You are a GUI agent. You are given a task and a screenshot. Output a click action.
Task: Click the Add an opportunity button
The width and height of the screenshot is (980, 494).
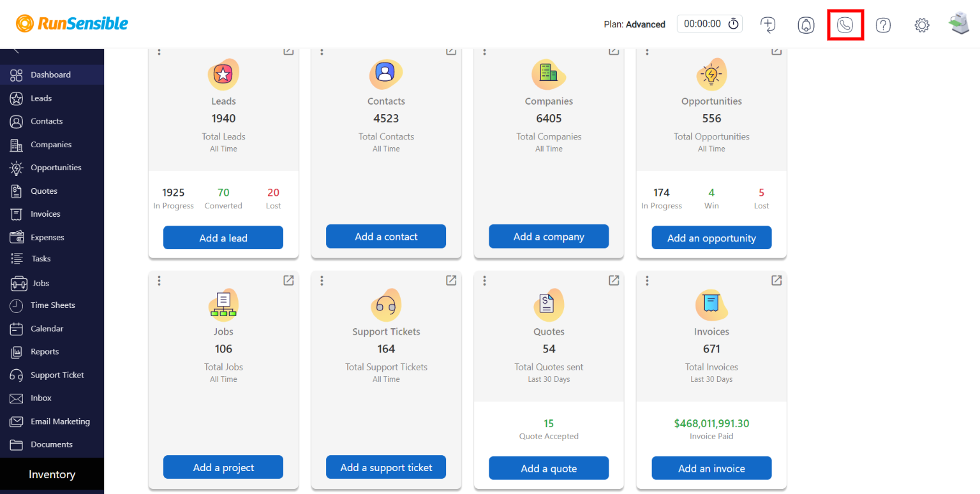tap(711, 238)
